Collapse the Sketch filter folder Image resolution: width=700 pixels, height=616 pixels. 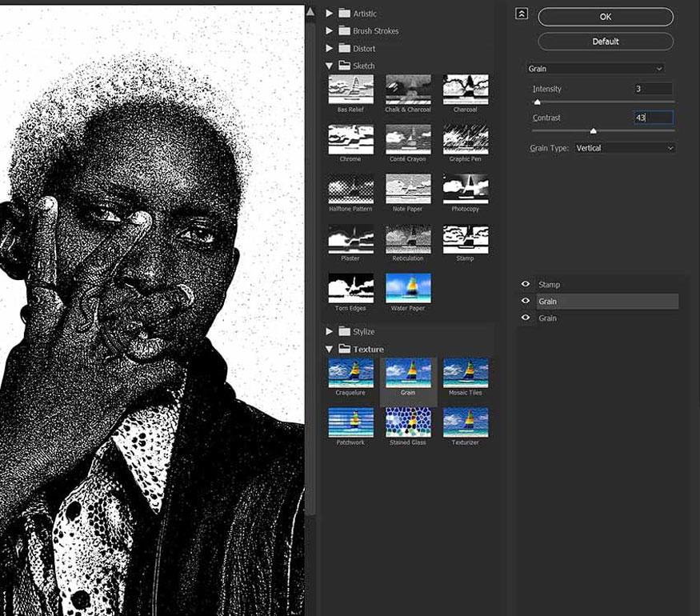coord(329,66)
